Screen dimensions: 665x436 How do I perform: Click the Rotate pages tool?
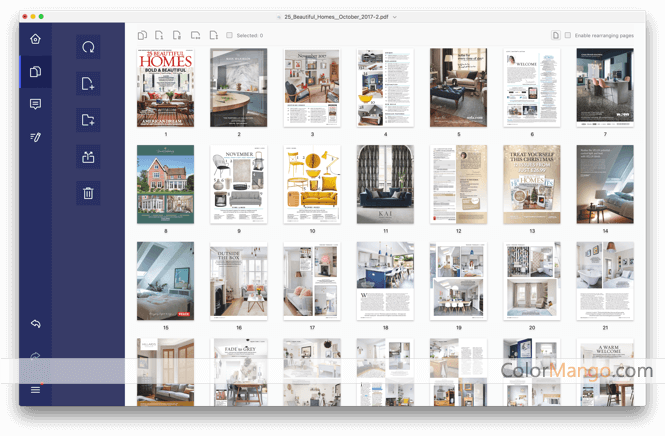pyautogui.click(x=88, y=47)
